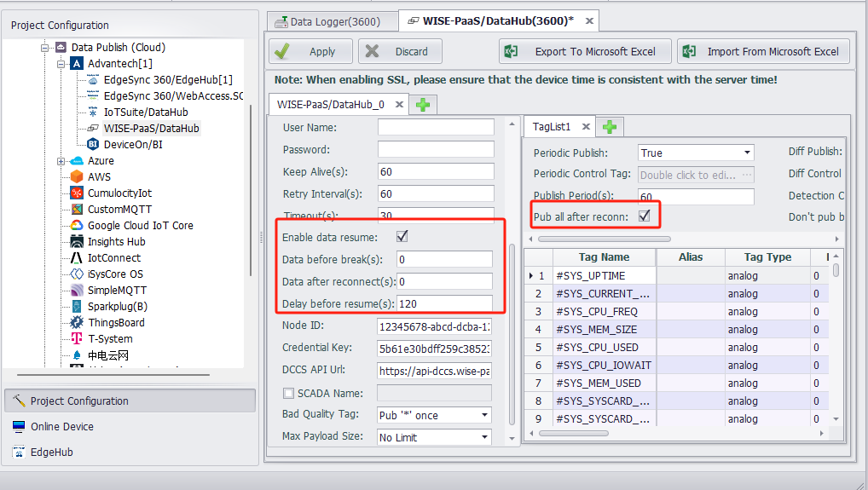Click Export To Microsoft Excel button

[x=585, y=52]
